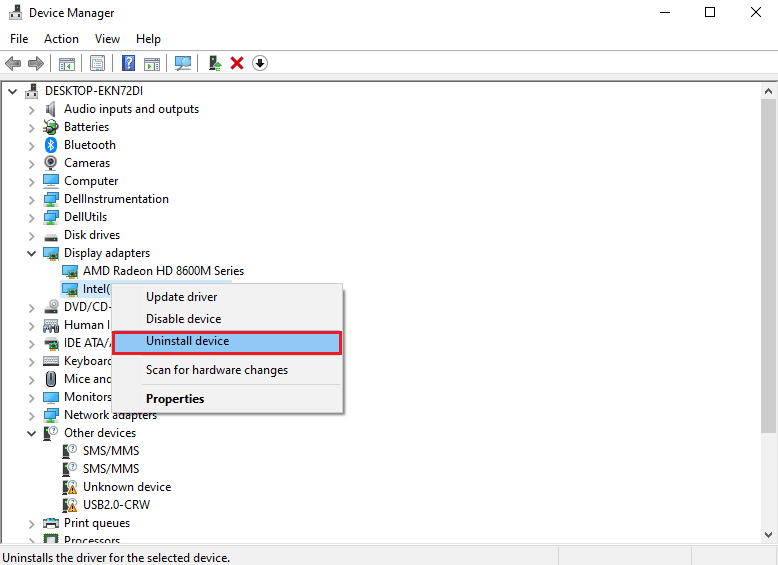Click the scrollbar down arrow
Viewport: 778px width, 565px height.
(769, 535)
